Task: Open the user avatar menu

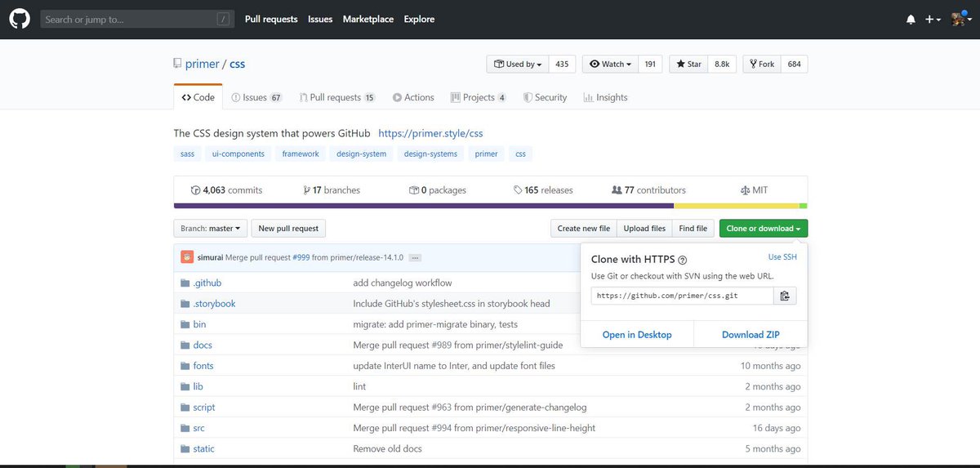Action: (961, 20)
